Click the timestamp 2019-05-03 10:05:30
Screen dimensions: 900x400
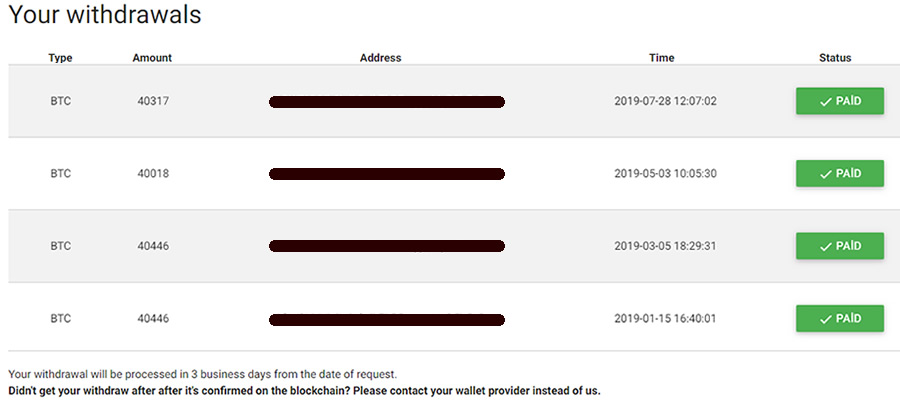click(665, 173)
